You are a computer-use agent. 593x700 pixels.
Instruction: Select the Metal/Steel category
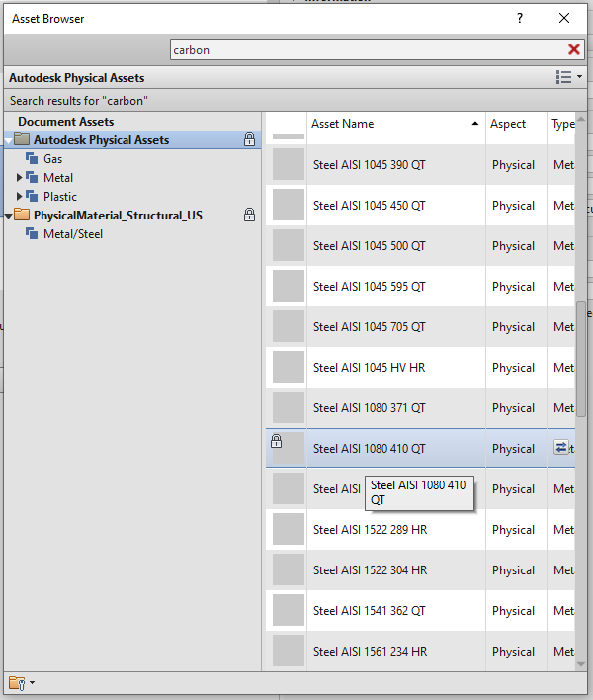pyautogui.click(x=73, y=234)
